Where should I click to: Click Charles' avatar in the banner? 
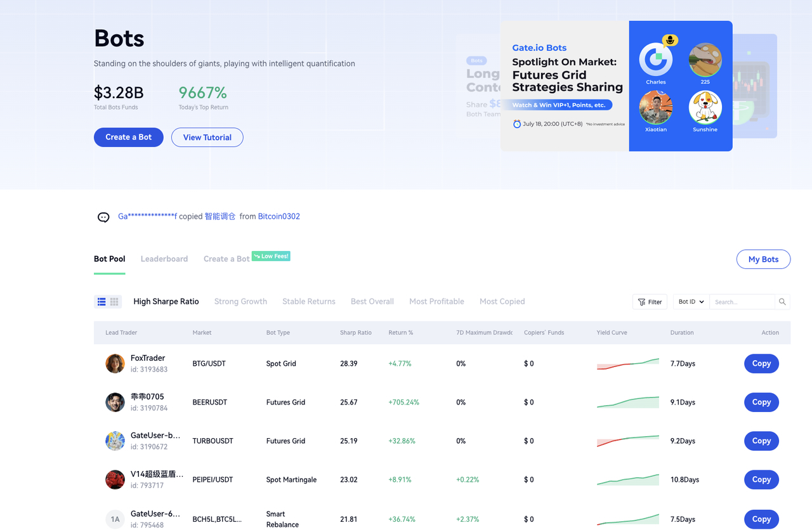tap(655, 60)
